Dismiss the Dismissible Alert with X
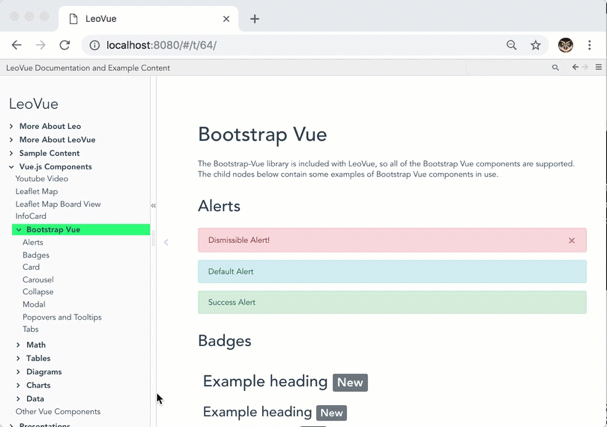 571,240
